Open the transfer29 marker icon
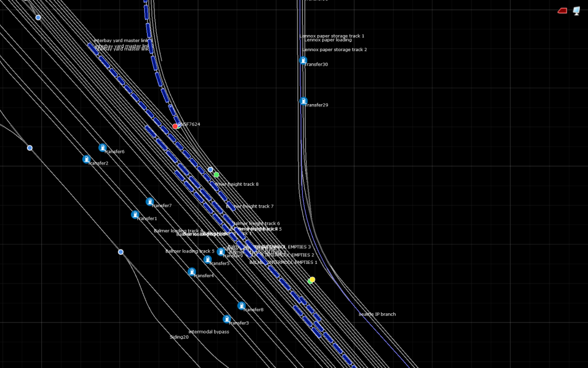 (304, 101)
